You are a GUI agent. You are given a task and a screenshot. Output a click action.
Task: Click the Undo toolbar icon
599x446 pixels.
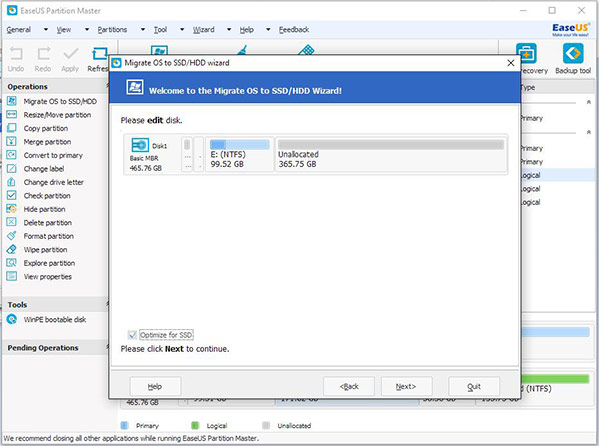[16, 54]
